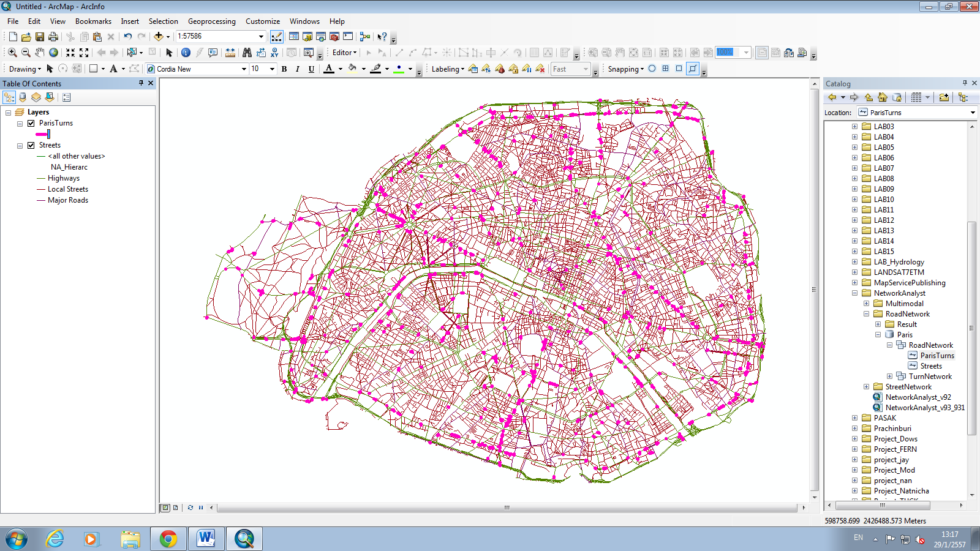Open the Catalog window toolbar icon
The width and height of the screenshot is (980, 551).
tap(307, 36)
